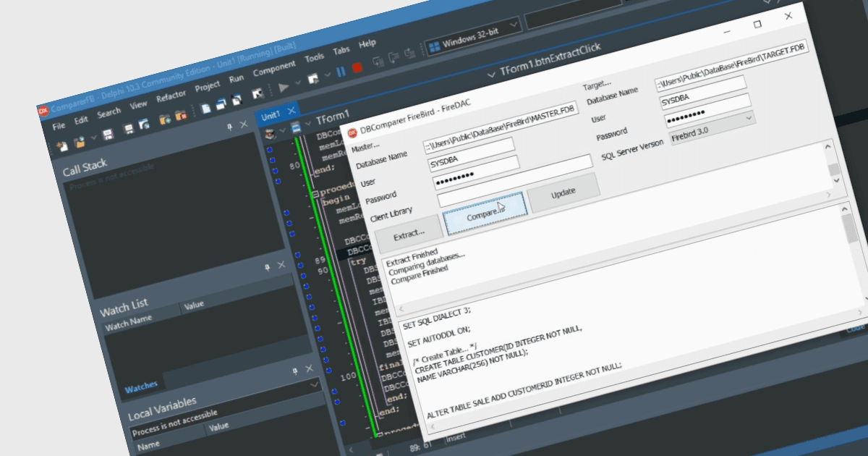Open the Run menu in Delphi
Screen dimensions: 868x456
pyautogui.click(x=237, y=78)
